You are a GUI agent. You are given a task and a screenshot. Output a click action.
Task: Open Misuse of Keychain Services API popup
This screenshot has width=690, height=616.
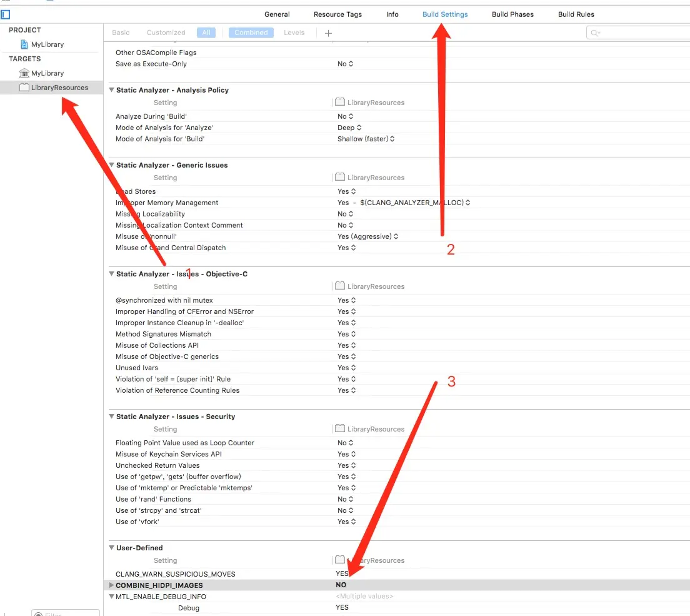pyautogui.click(x=346, y=455)
